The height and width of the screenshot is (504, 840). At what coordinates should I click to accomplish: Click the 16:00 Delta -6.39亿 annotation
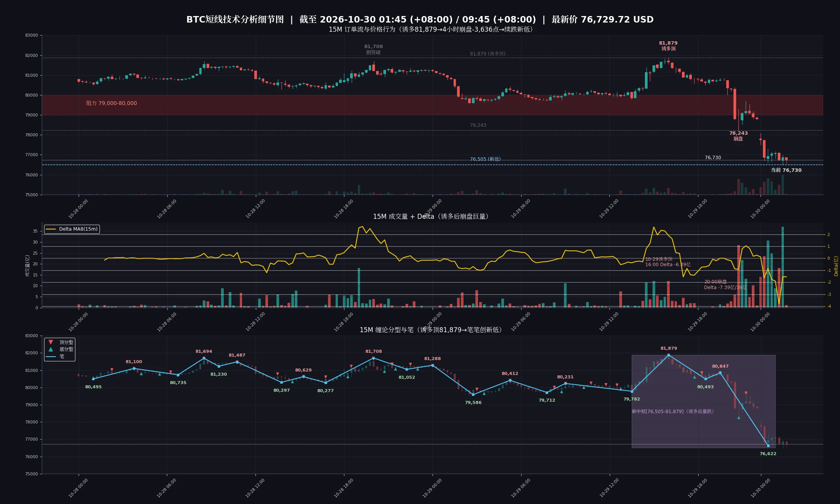(668, 265)
